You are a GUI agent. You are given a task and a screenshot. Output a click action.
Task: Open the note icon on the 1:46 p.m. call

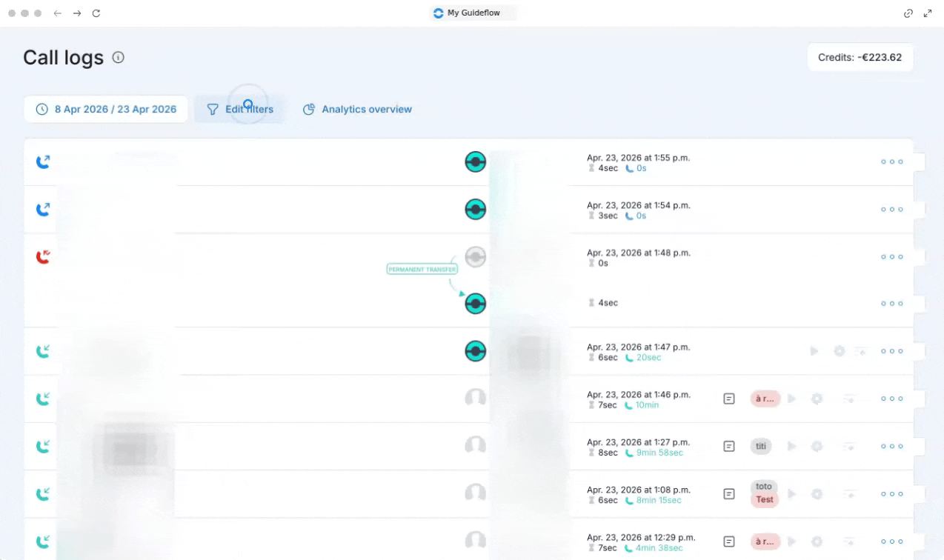point(729,399)
